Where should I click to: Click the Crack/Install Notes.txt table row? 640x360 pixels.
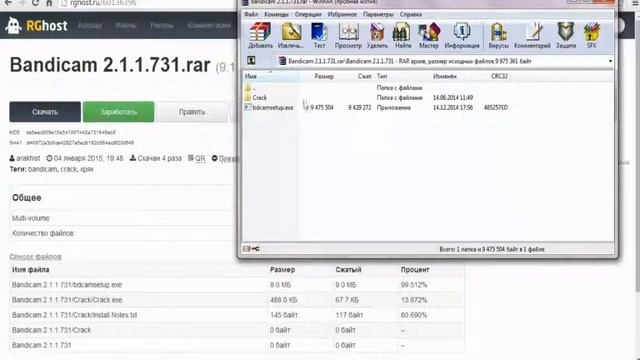pyautogui.click(x=237, y=315)
